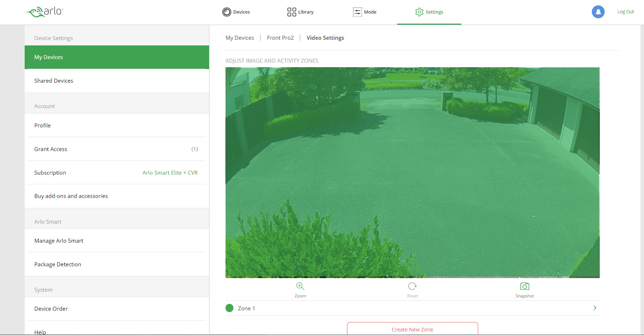This screenshot has width=644, height=335.
Task: Select Shared Devices in sidebar
Action: tap(54, 81)
